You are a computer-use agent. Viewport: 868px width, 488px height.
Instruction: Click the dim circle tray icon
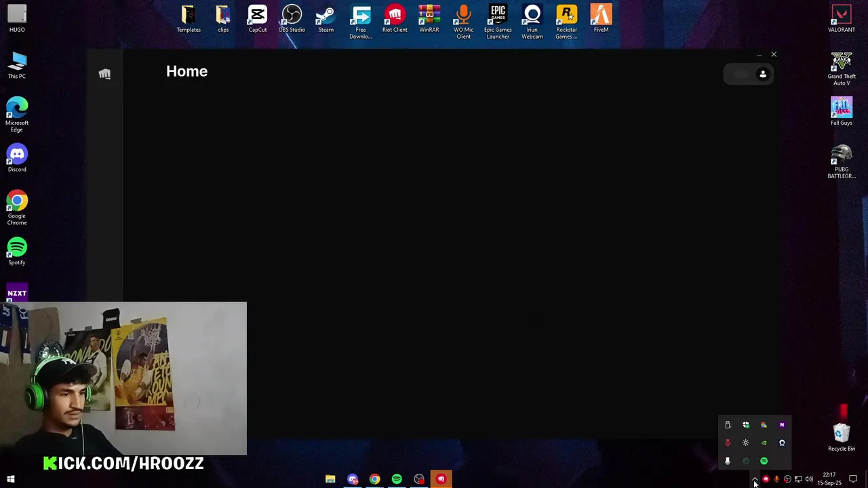click(x=746, y=461)
